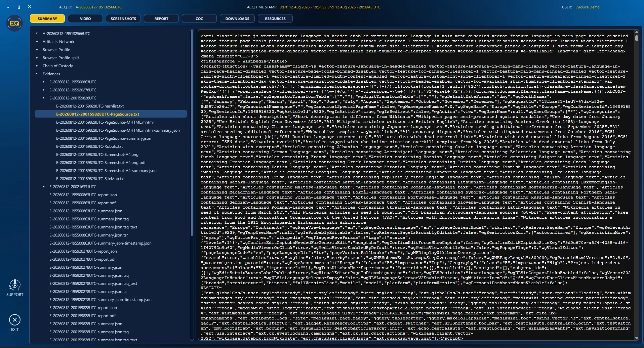Open E-20260812-195920278UTC-report.json
The height and width of the screenshot is (348, 644).
83,251
